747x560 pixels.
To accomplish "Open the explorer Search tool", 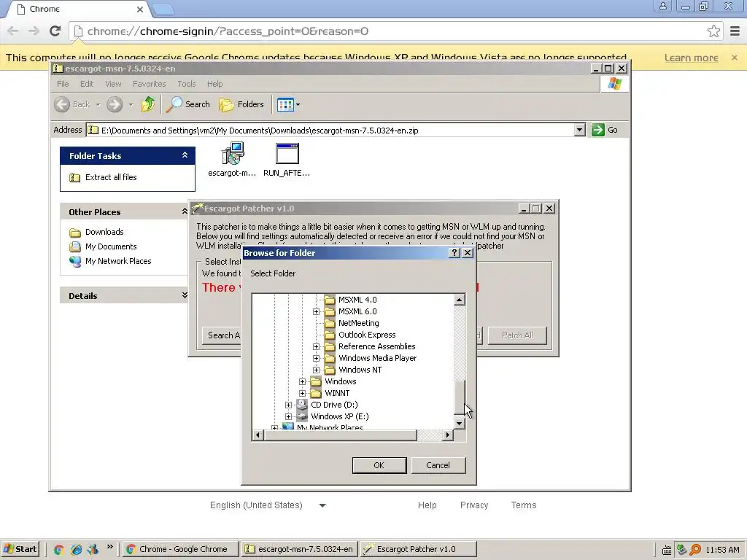I will tap(188, 104).
